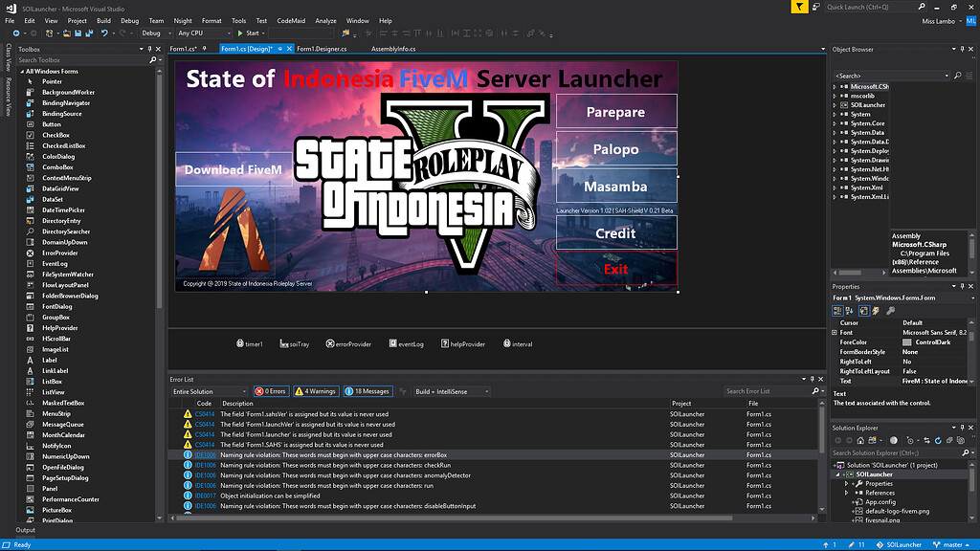The image size is (980, 551).
Task: Click search icon in Toolbox
Action: click(152, 60)
